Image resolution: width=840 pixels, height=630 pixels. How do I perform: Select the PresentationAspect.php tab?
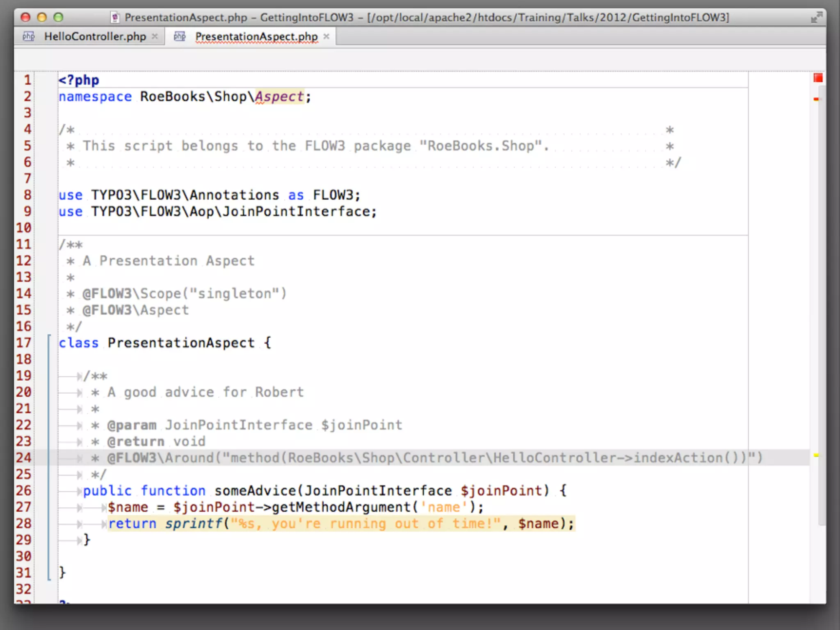point(256,37)
